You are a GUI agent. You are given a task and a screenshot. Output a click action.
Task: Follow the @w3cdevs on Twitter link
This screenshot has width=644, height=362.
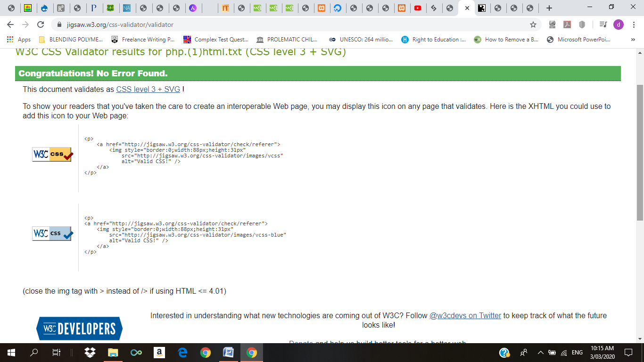(x=465, y=315)
